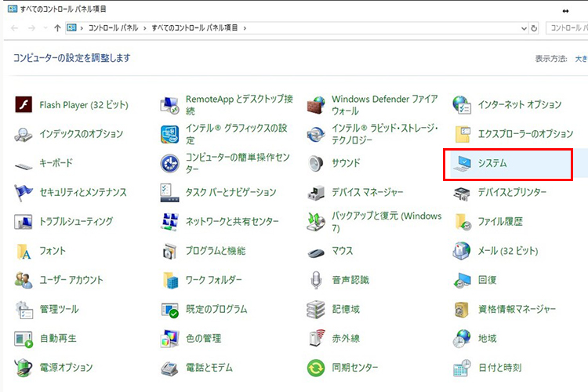Open the コンピューターの簡単操作センター icon
Viewport: 588px width, 392px height.
tap(169, 163)
